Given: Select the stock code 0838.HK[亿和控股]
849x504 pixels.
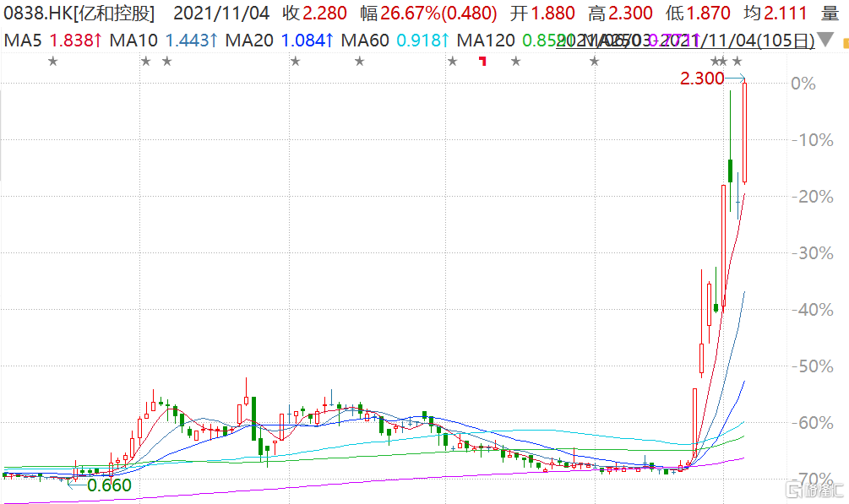Looking at the screenshot, I should (x=79, y=13).
